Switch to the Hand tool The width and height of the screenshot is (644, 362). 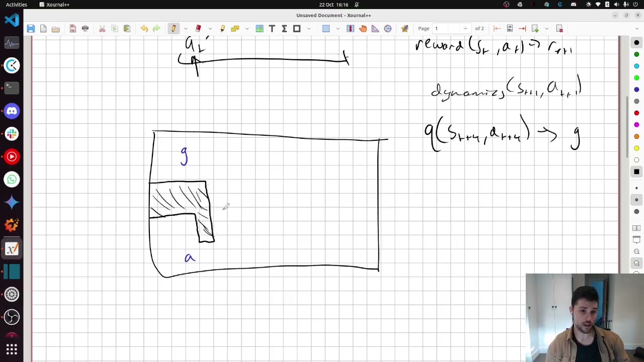coord(363,29)
